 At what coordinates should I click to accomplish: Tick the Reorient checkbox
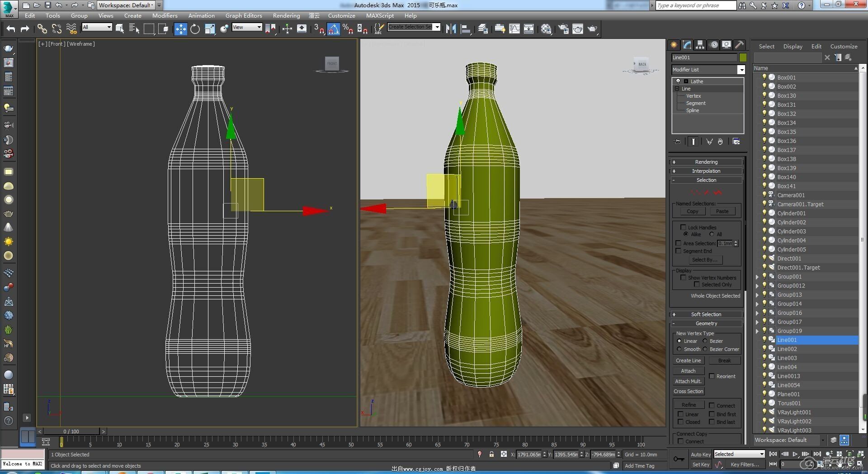(x=712, y=376)
